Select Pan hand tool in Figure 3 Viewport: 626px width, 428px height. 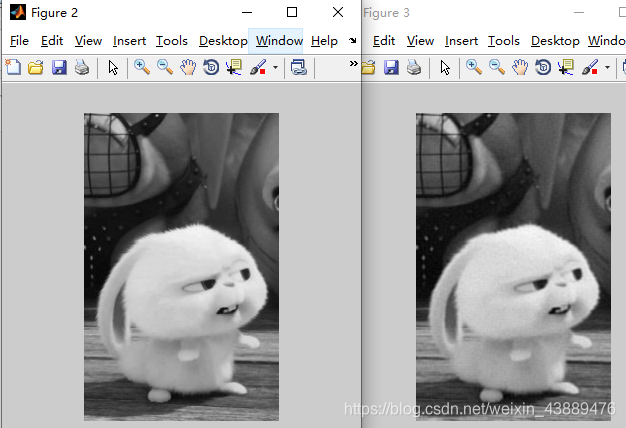pyautogui.click(x=520, y=67)
